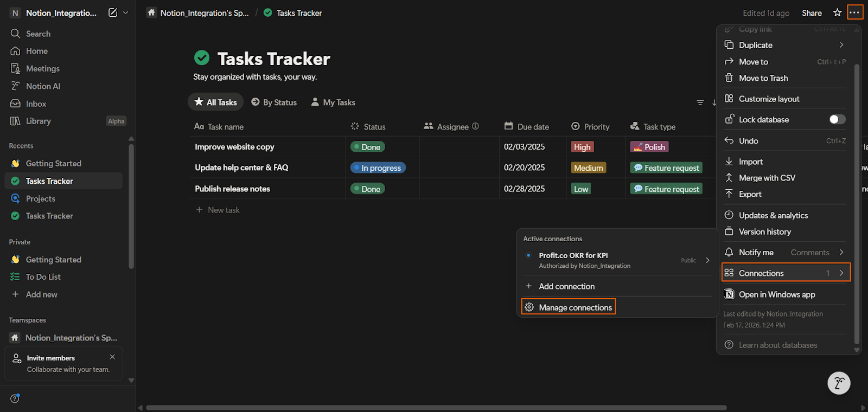Click the plus icon for Add connection

[529, 286]
